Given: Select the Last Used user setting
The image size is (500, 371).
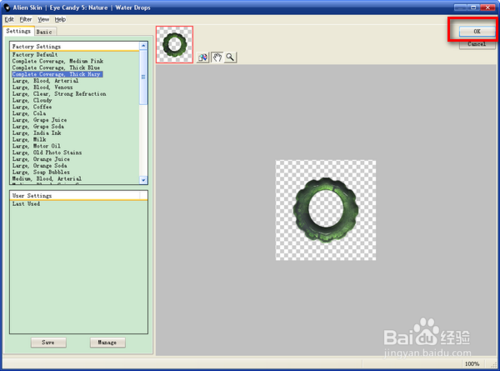Looking at the screenshot, I should tap(26, 204).
